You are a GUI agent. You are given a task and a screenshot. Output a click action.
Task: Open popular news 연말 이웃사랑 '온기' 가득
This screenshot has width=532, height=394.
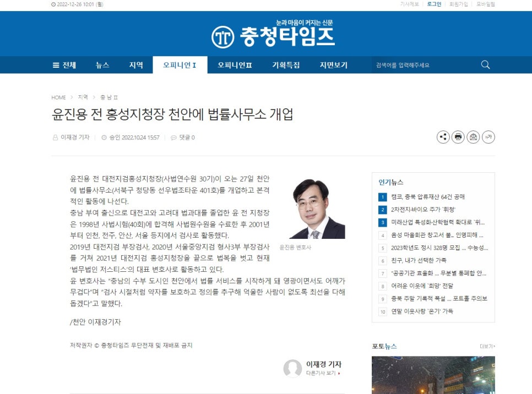click(422, 311)
